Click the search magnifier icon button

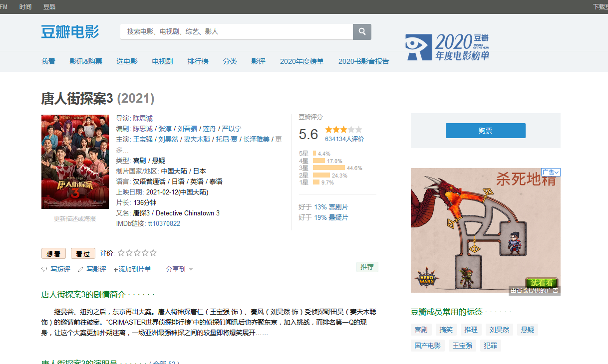[x=362, y=31]
